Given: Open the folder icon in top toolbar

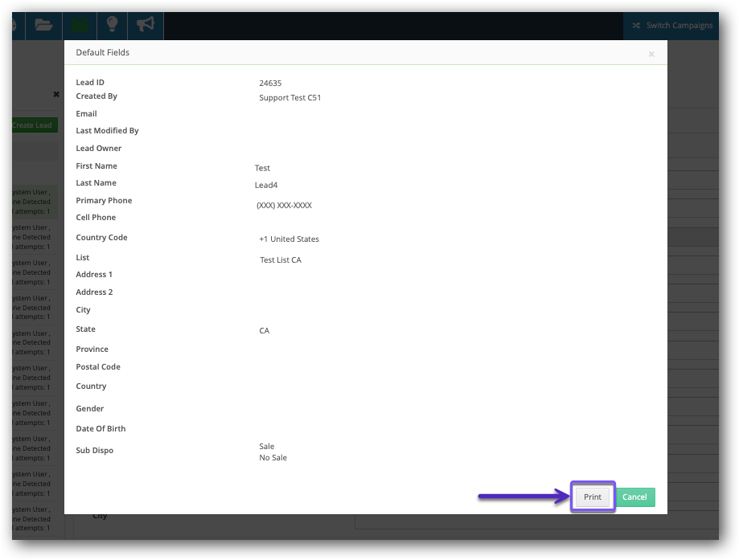Looking at the screenshot, I should 43,25.
